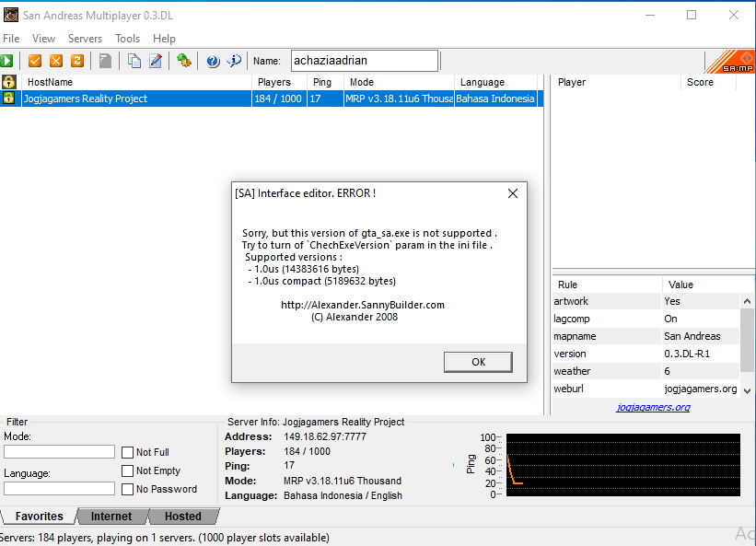Image resolution: width=756 pixels, height=546 pixels.
Task: Sort servers by Mode column
Action: pos(399,82)
